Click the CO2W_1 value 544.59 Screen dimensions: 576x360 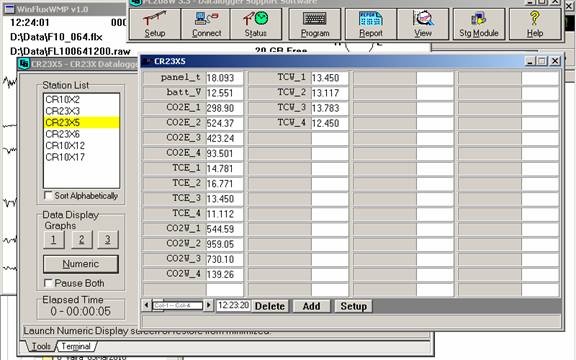click(x=224, y=229)
